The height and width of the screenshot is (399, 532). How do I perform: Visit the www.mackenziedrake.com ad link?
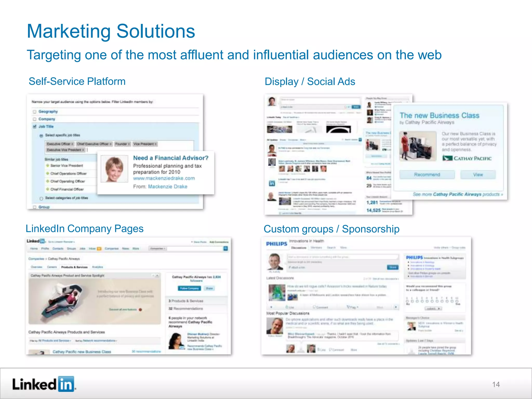pos(164,178)
